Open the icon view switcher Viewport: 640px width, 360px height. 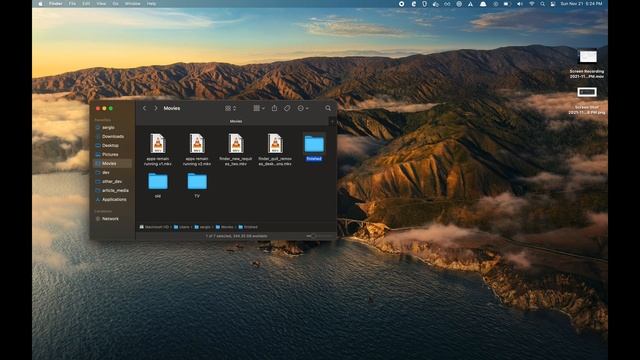pos(231,108)
